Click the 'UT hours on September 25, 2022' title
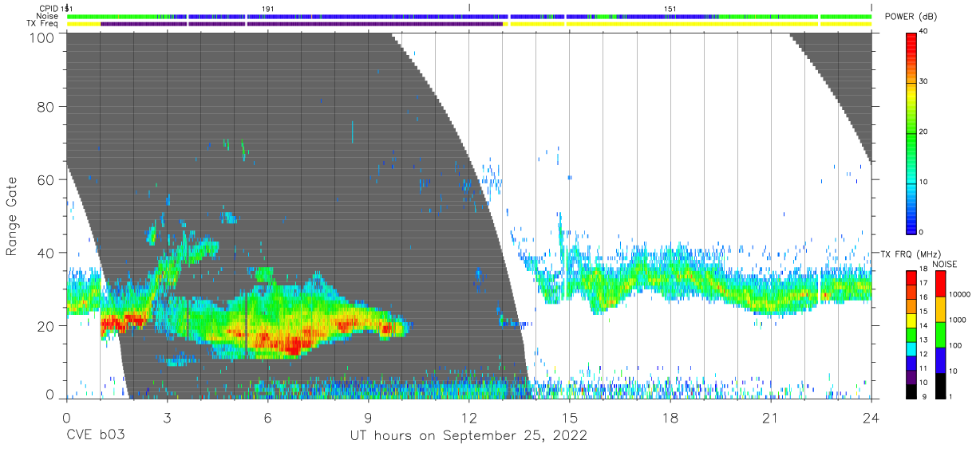980x452 pixels. coord(468,436)
